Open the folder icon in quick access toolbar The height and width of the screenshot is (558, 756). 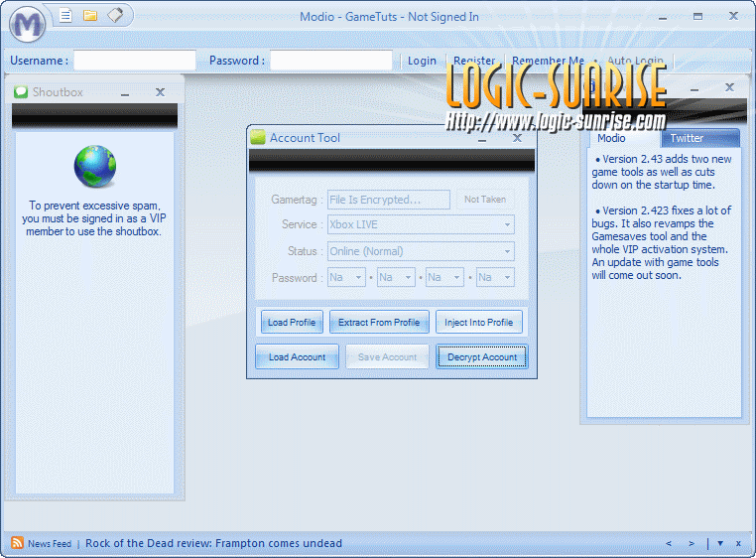pos(90,16)
